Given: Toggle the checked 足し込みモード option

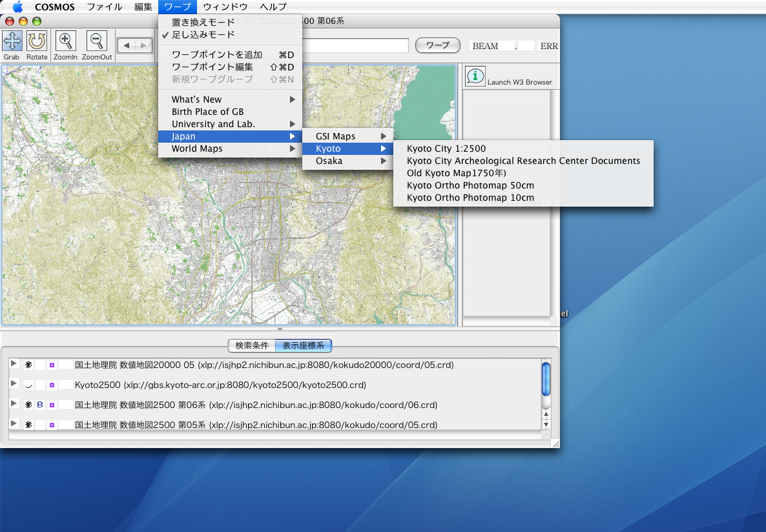Looking at the screenshot, I should point(230,35).
